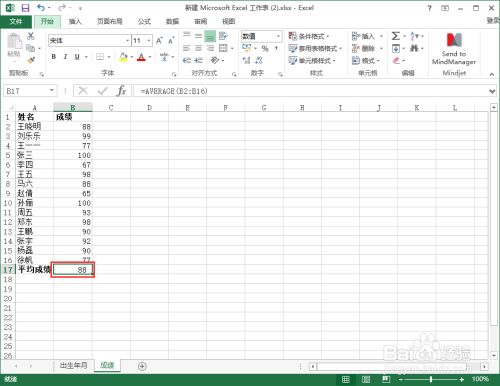The height and width of the screenshot is (386, 500).
Task: Insert cells from the Cells group
Action: click(364, 36)
